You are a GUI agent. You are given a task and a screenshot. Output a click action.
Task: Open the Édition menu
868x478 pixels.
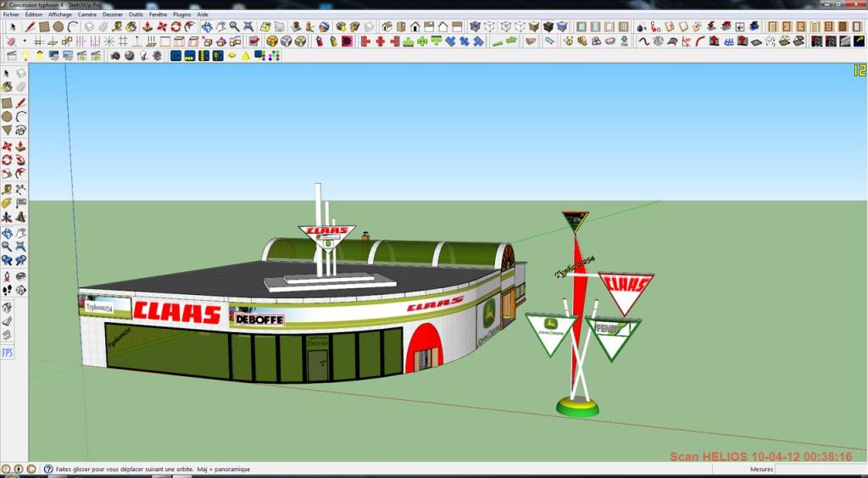(34, 14)
